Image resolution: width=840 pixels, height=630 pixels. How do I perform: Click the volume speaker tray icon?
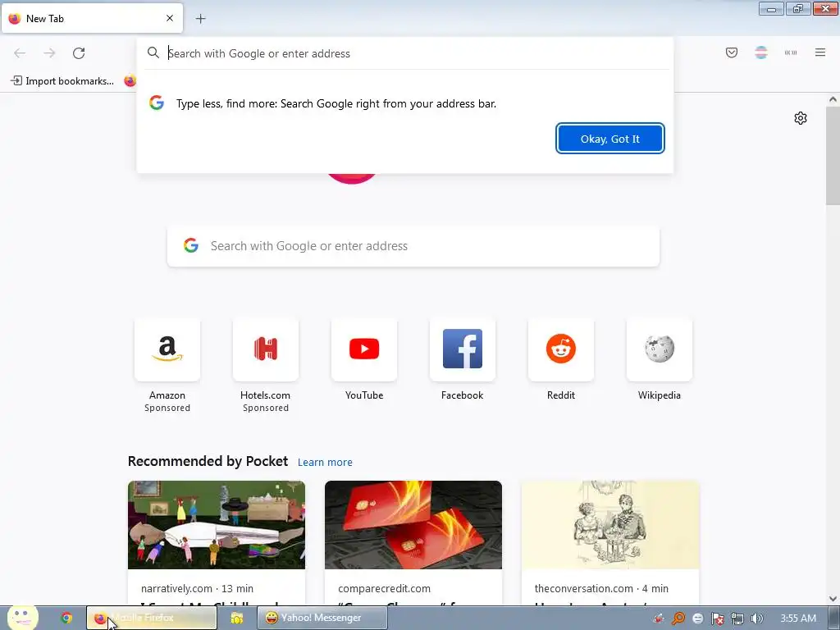point(756,619)
